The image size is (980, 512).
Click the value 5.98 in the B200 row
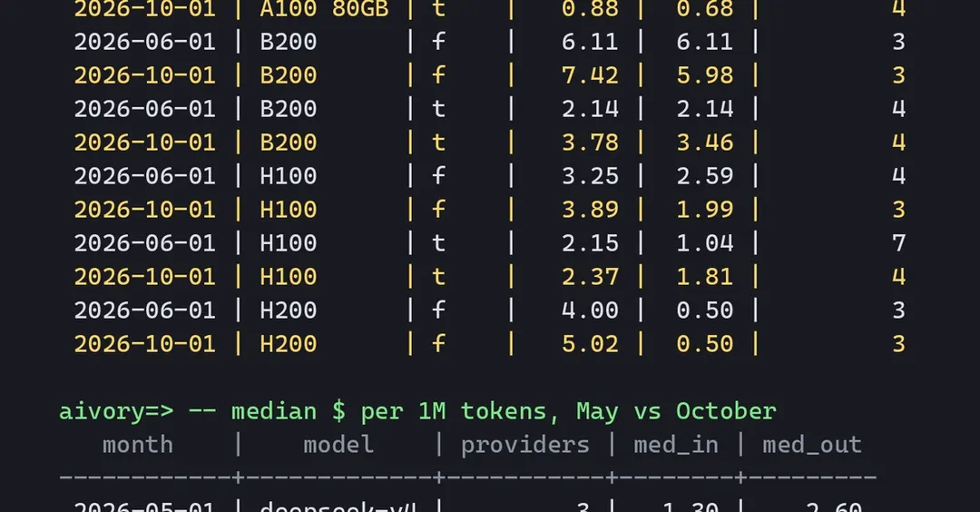click(705, 75)
